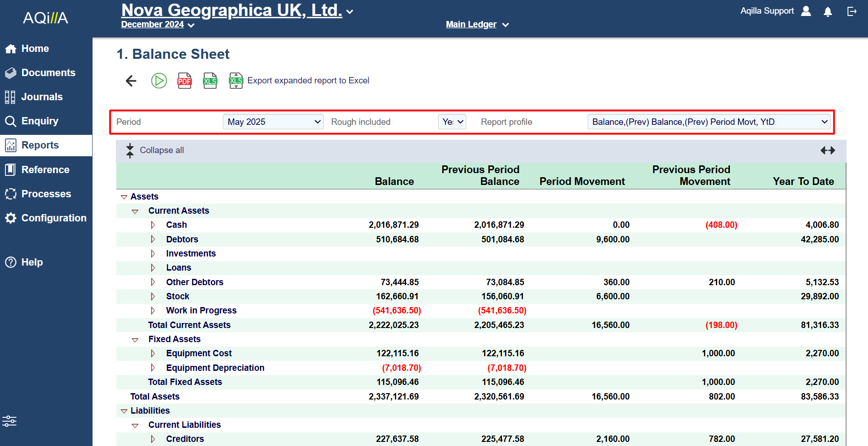Click Export expanded report to Excel
Screen dimensions: 868x446
pos(308,81)
